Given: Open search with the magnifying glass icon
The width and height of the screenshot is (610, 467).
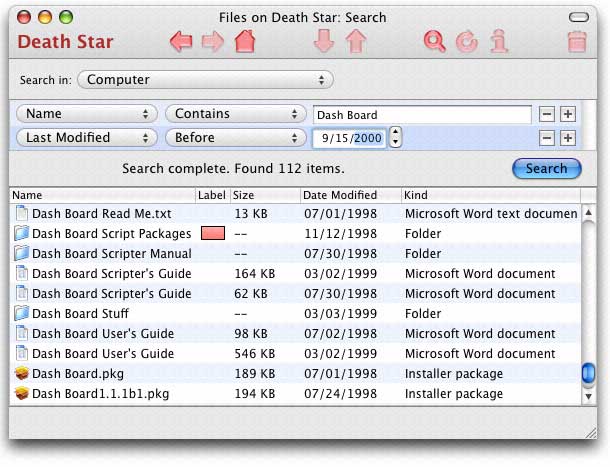Looking at the screenshot, I should tap(435, 41).
